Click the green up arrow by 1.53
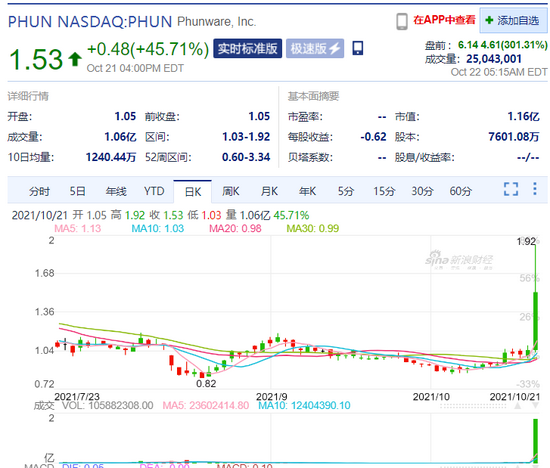This screenshot has width=550, height=468. (75, 59)
